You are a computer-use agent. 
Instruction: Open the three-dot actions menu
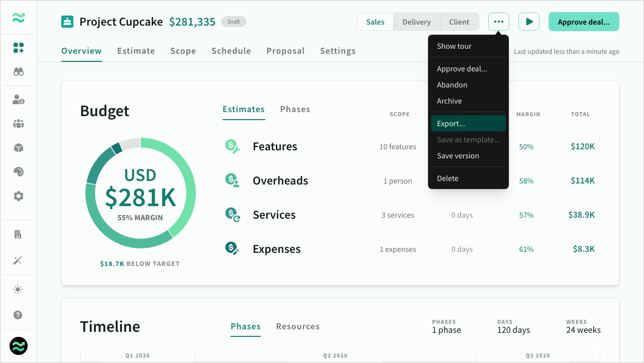tap(498, 22)
